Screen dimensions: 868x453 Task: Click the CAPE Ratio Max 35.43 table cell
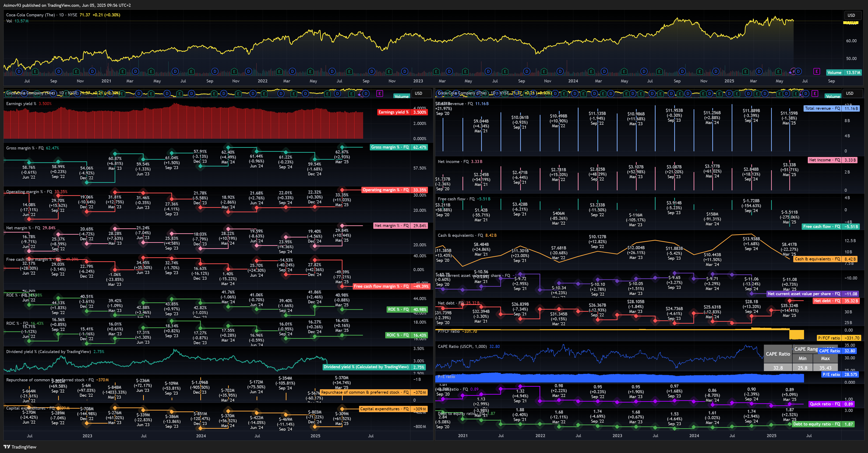tap(825, 368)
